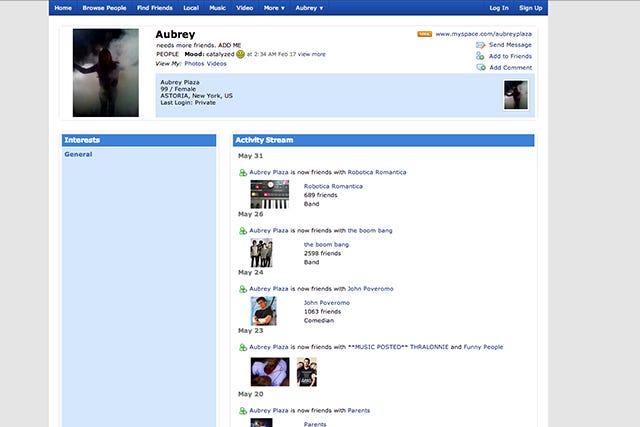Open the Video section in navigation

point(244,8)
